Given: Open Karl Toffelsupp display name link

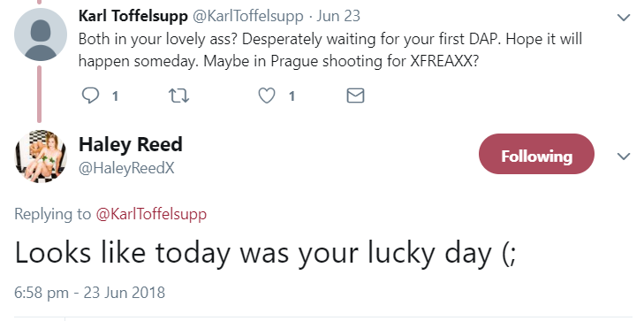Looking at the screenshot, I should click(x=133, y=16).
